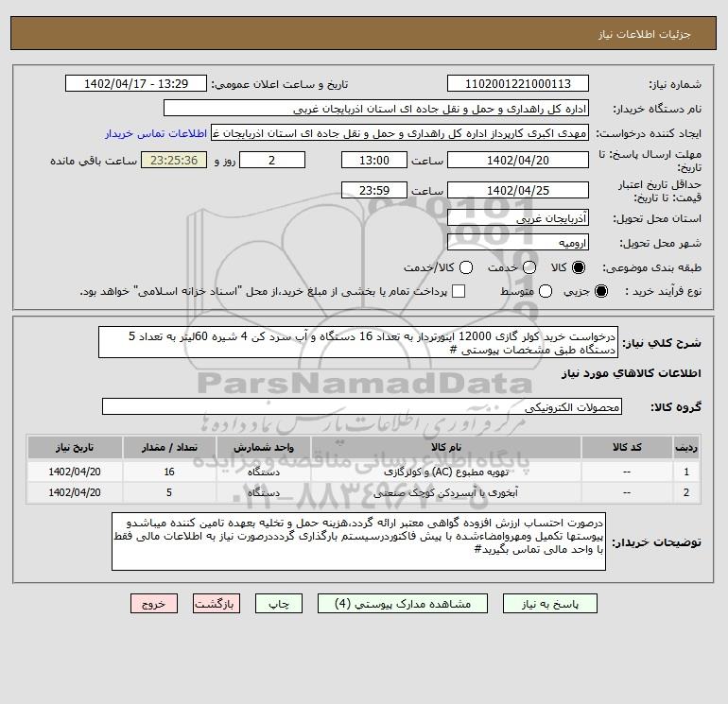Click the 1402/04/20 date in row 2
Screen dimensions: 728x704
(x=75, y=492)
